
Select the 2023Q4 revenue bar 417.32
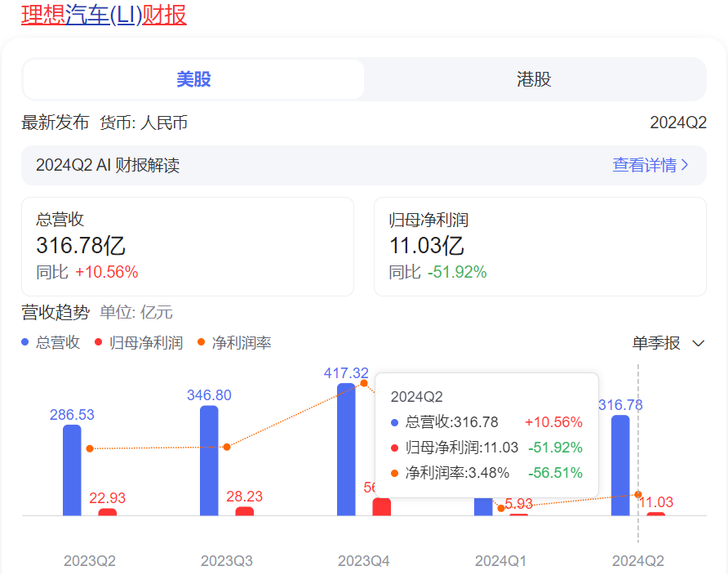click(346, 449)
